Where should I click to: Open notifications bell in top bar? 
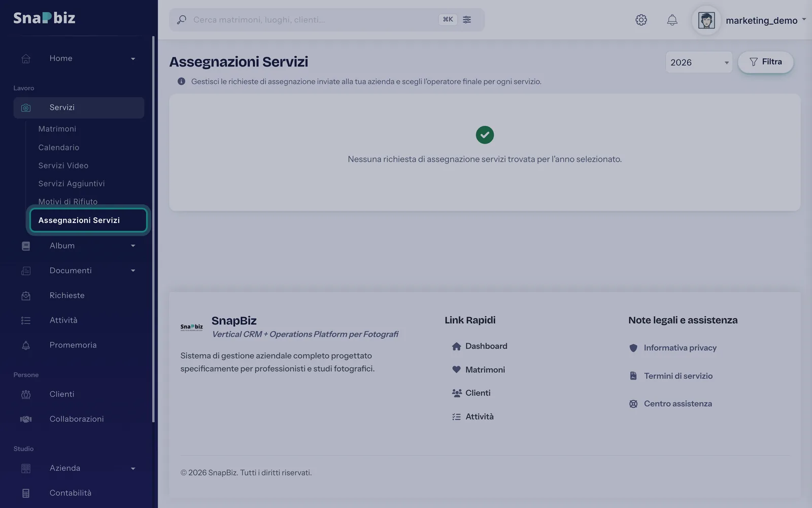point(672,20)
